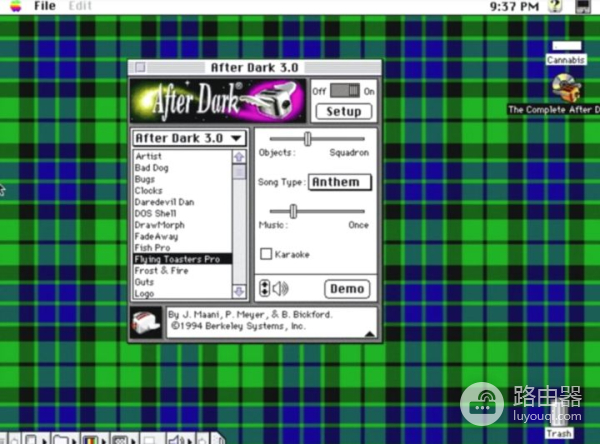Image resolution: width=600 pixels, height=444 pixels.
Task: Click the After Dark logo banner
Action: pos(218,100)
